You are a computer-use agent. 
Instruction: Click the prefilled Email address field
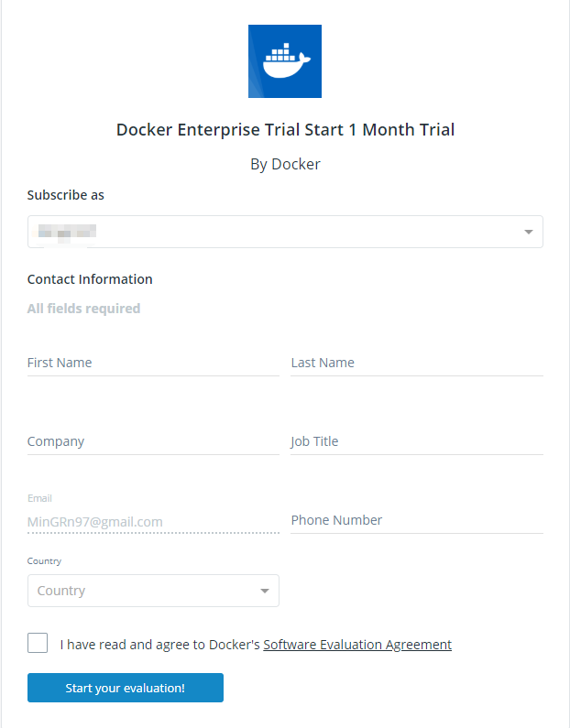[x=153, y=521]
